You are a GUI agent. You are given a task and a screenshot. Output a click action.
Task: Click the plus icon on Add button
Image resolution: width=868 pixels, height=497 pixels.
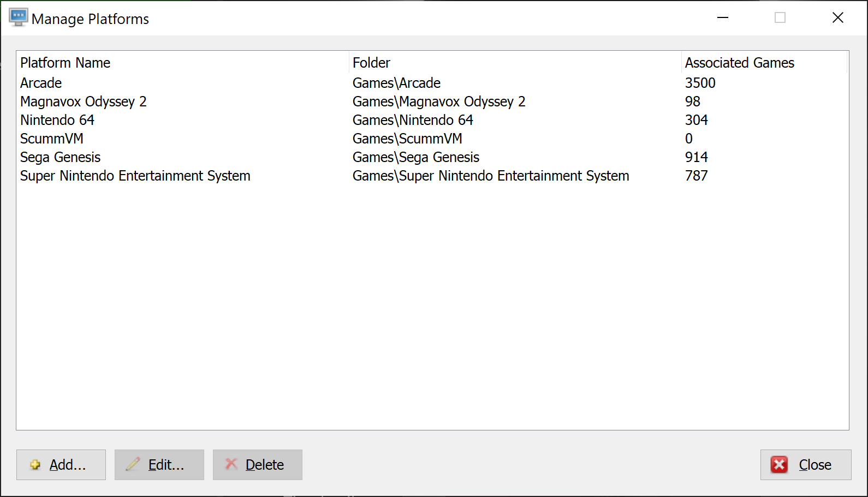pyautogui.click(x=35, y=465)
